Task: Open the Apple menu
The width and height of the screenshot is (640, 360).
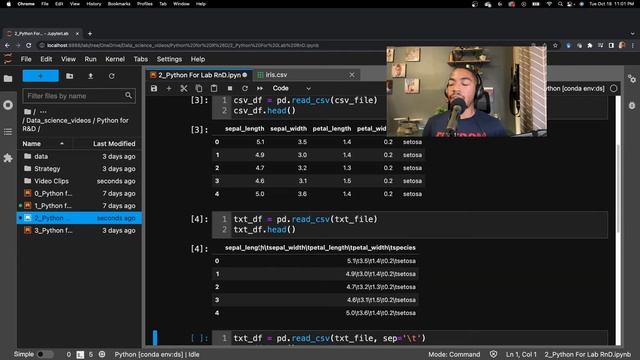Action: (8, 4)
